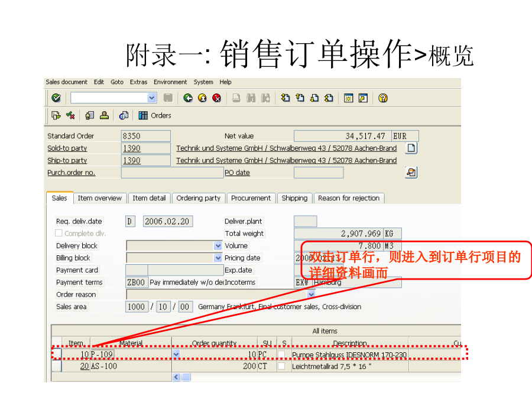The height and width of the screenshot is (399, 532).
Task: Click the ship-to Technik und Systeme GmbH address link
Action: coord(286,160)
